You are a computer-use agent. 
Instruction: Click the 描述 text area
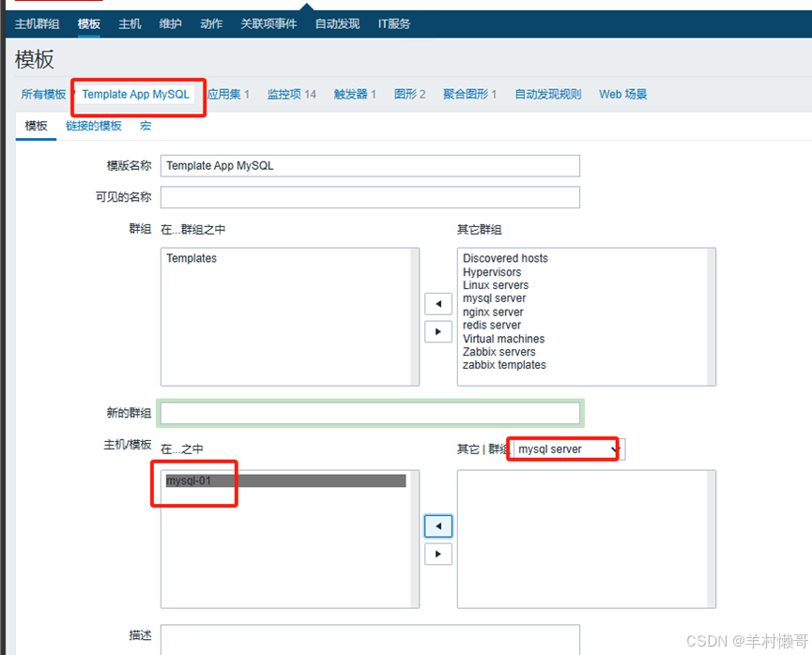[370, 640]
